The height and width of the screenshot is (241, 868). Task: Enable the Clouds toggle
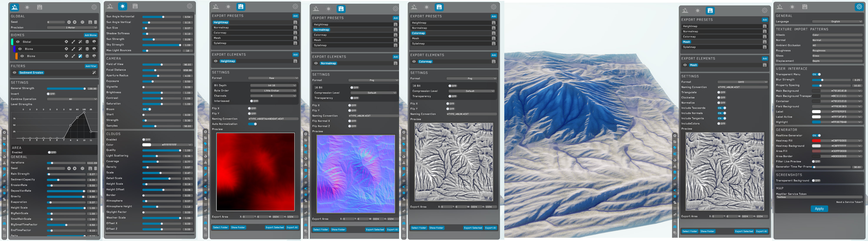pyautogui.click(x=146, y=140)
